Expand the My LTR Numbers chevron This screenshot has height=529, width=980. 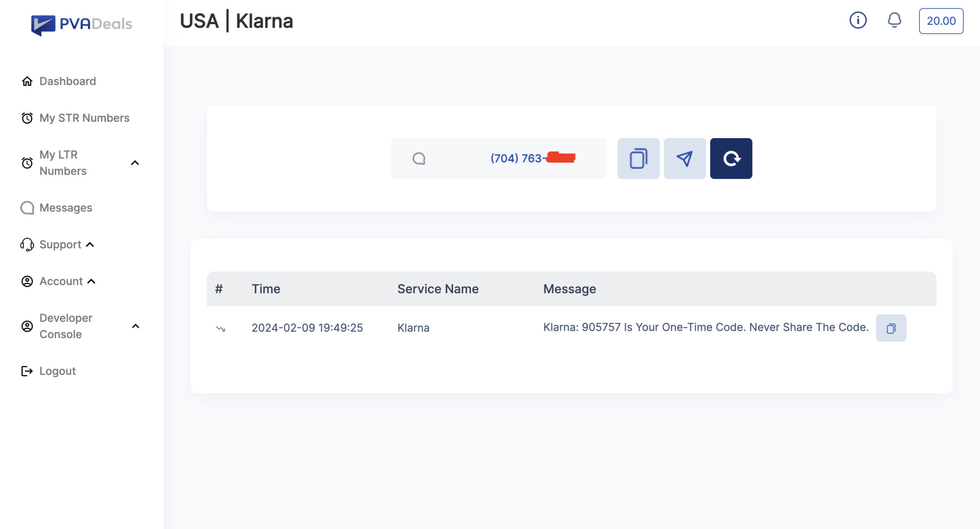(135, 163)
